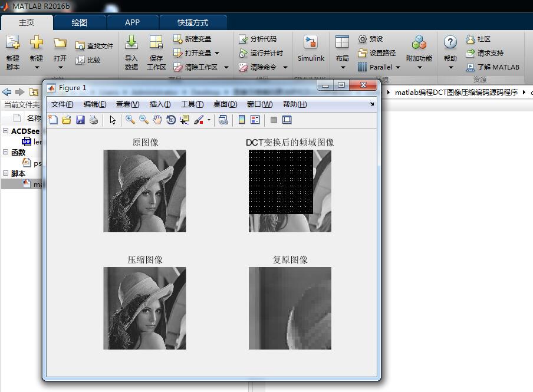Go up one folder level

coord(33,92)
